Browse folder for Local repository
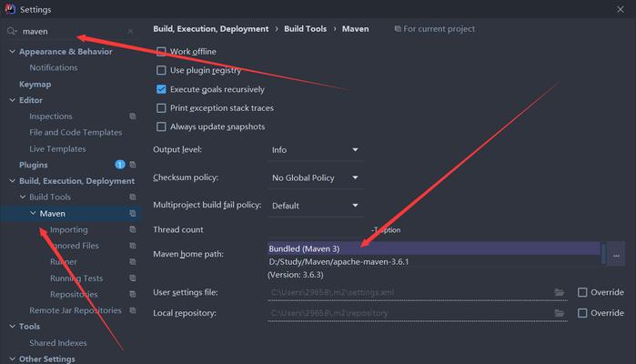636x364 pixels. click(560, 313)
